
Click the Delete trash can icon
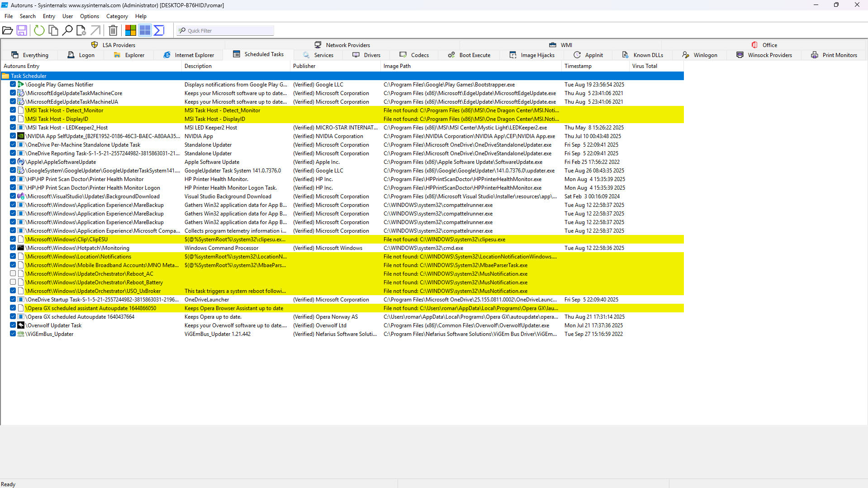[x=113, y=30]
